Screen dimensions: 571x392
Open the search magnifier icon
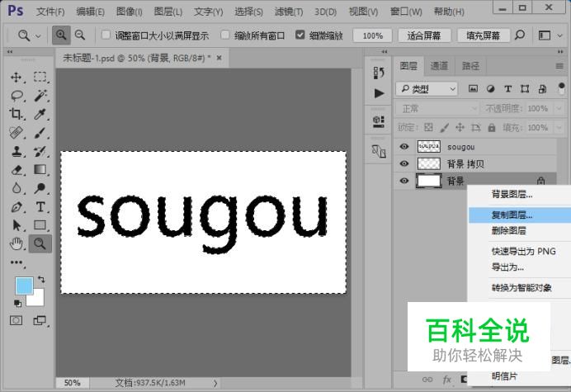coord(520,35)
